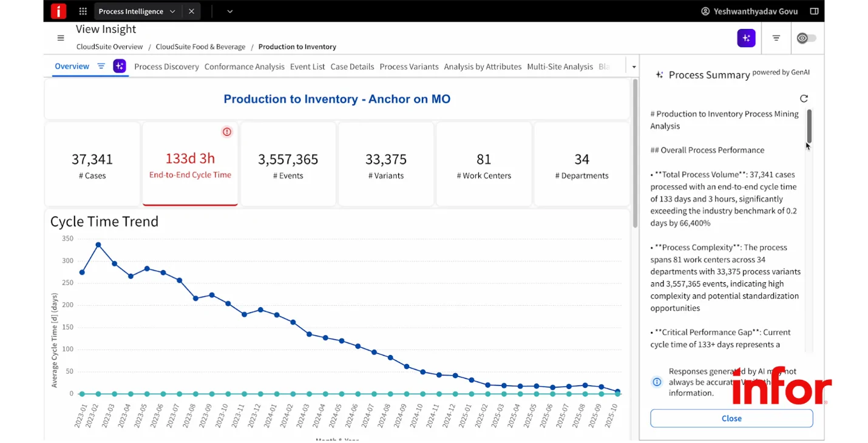This screenshot has height=443, width=868.
Task: Click the 2023-01 blue data point
Action: click(82, 272)
